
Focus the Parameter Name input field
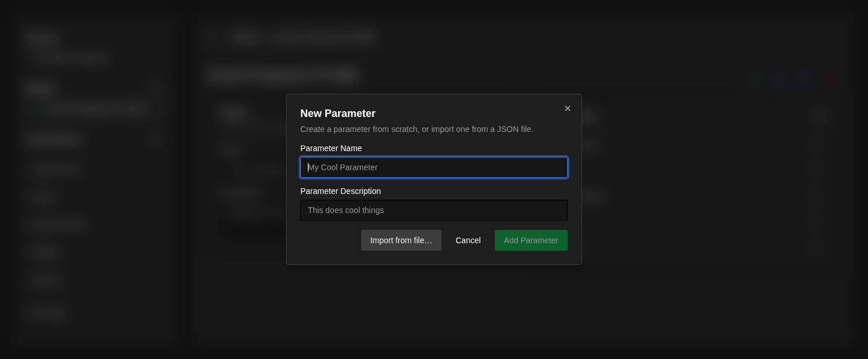click(x=434, y=167)
